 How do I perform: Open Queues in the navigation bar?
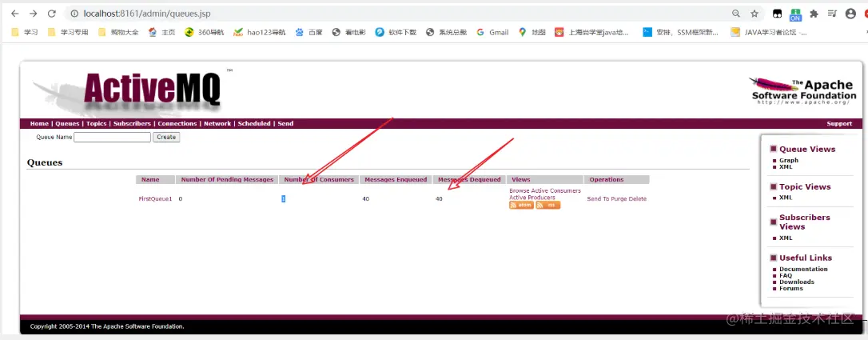(67, 123)
